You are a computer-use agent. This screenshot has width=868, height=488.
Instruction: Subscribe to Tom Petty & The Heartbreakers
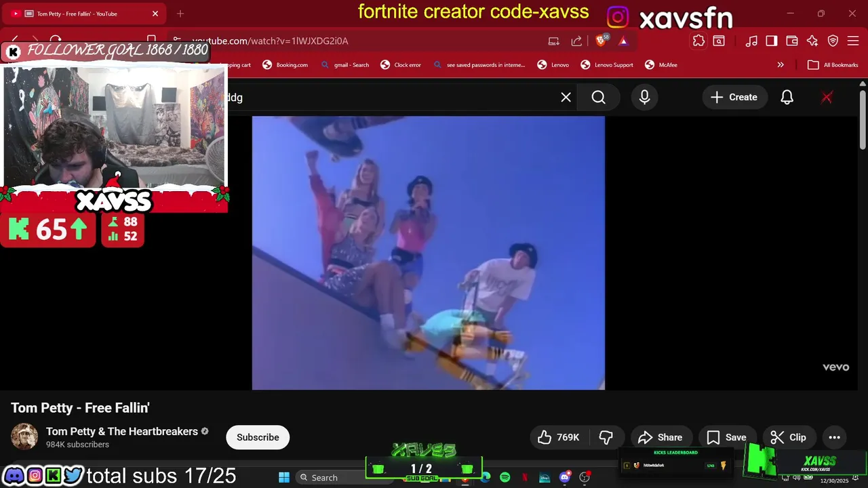tap(258, 437)
